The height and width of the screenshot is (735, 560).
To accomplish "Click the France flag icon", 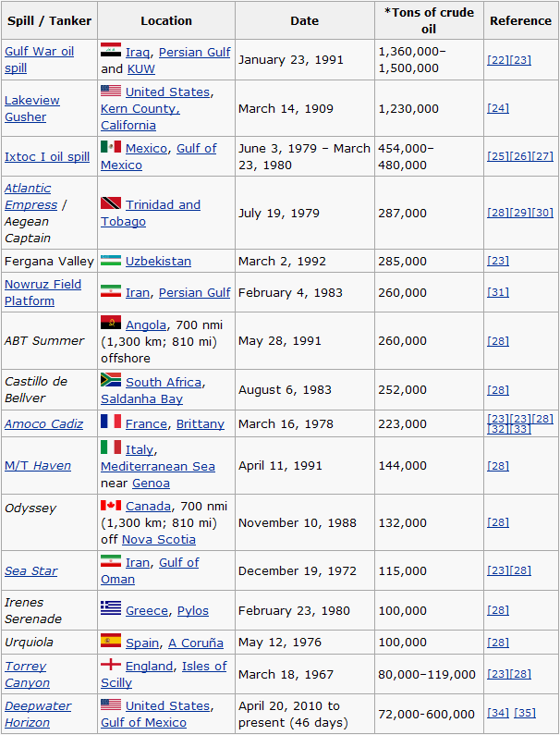I will [x=111, y=422].
